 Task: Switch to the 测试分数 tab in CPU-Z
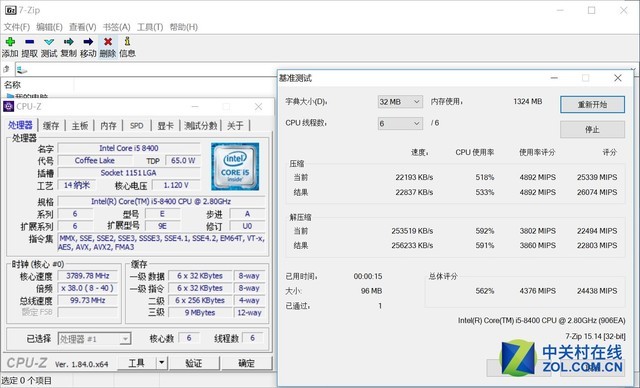tap(200, 126)
